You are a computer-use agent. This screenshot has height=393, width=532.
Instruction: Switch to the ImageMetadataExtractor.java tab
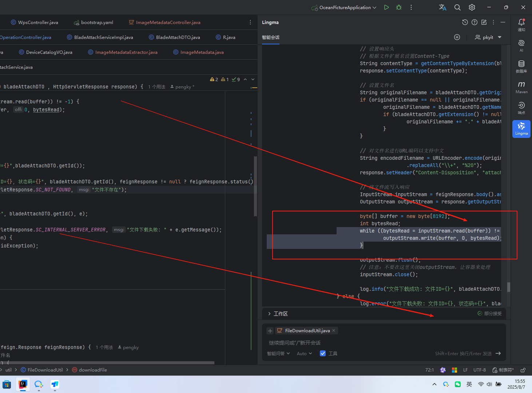[123, 52]
